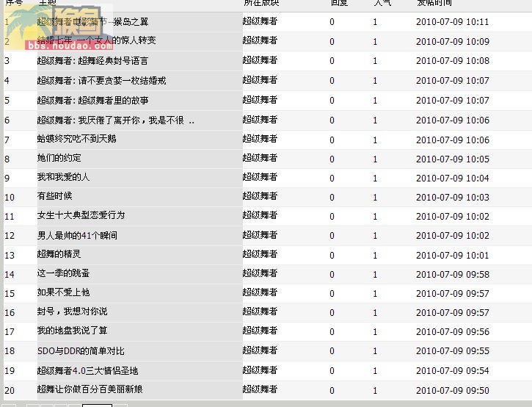Open board 超级舞者 in the 她们的约定 row

pyautogui.click(x=260, y=158)
